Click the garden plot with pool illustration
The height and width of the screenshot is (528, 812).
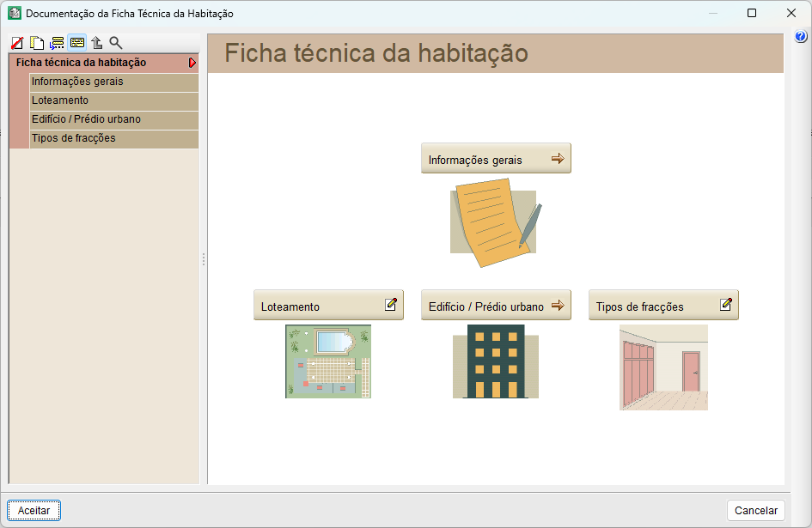328,361
